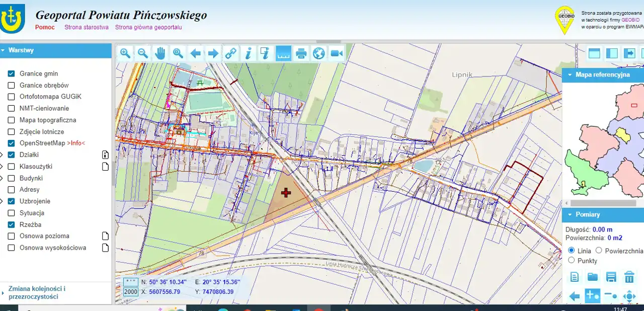Screen dimensions: 644x311
Task: Click the Strona główna geoportalu link
Action: pos(148,27)
